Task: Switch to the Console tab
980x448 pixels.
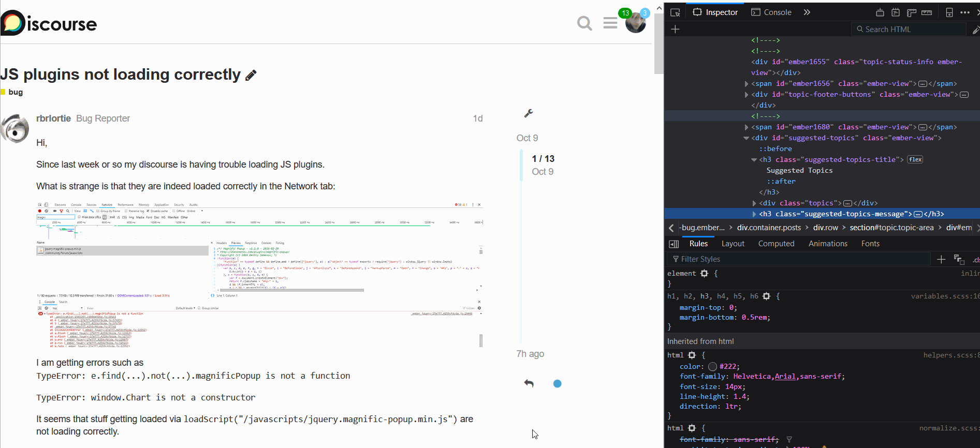Action: 771,12
